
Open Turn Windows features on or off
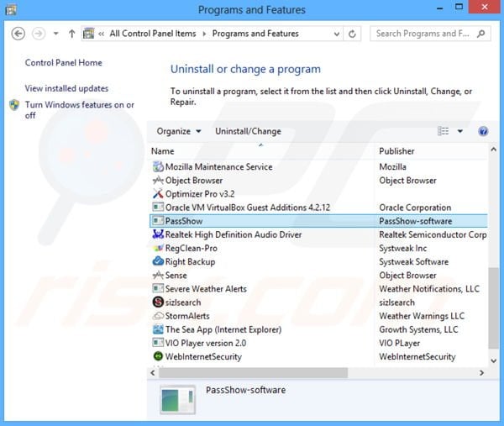[x=80, y=110]
